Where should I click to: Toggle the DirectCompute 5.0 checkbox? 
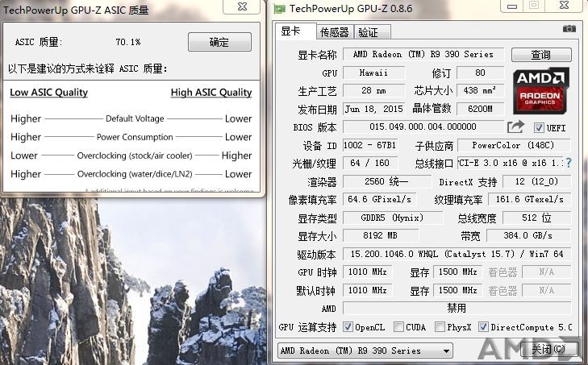(x=483, y=327)
